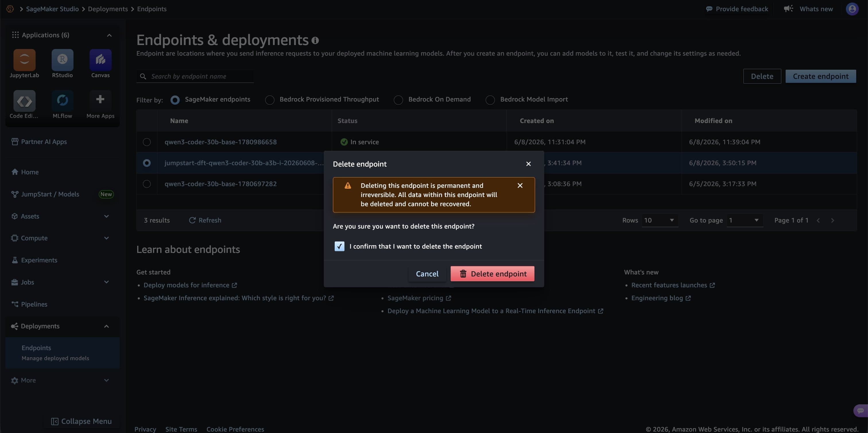Select the SageMaker endpoints filter radio

pos(175,100)
